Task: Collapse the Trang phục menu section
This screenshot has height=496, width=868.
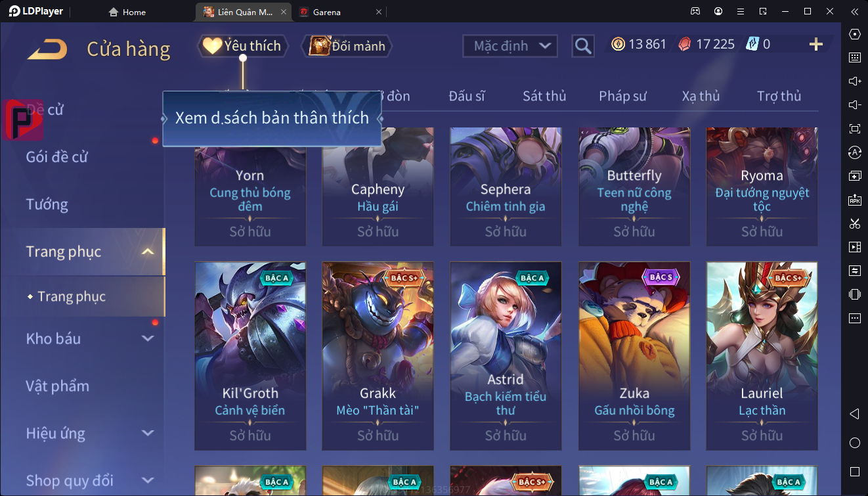Action: 148,252
